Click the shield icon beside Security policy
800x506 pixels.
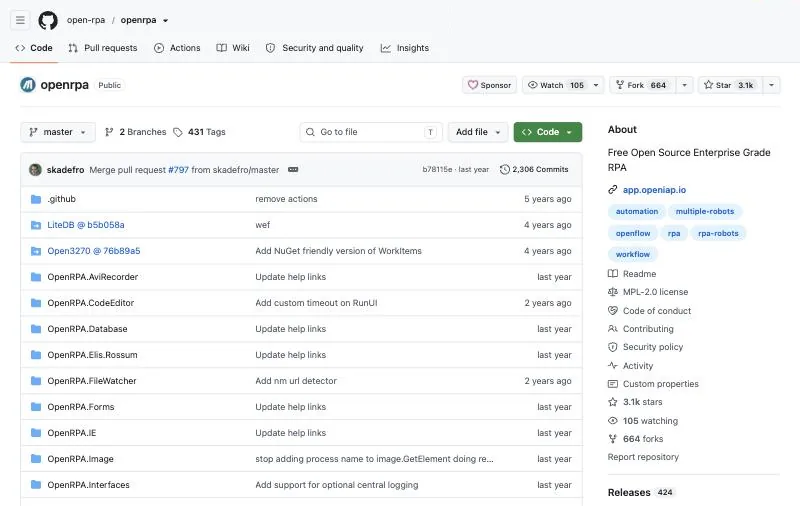613,347
